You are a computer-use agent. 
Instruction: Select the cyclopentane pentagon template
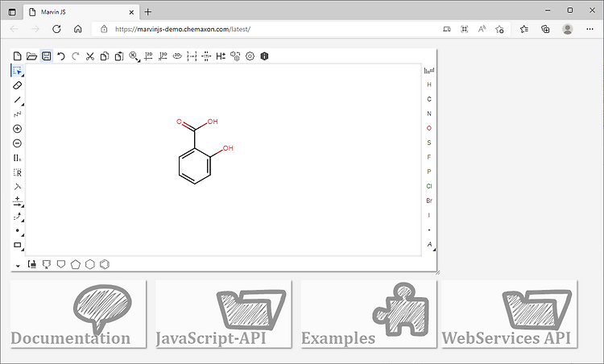tap(76, 264)
